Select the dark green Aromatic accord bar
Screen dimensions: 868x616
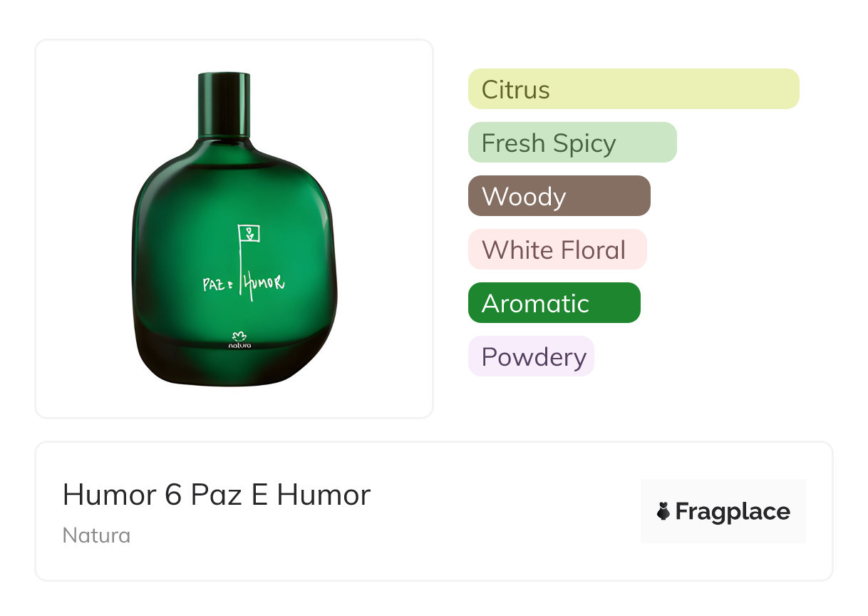[554, 303]
